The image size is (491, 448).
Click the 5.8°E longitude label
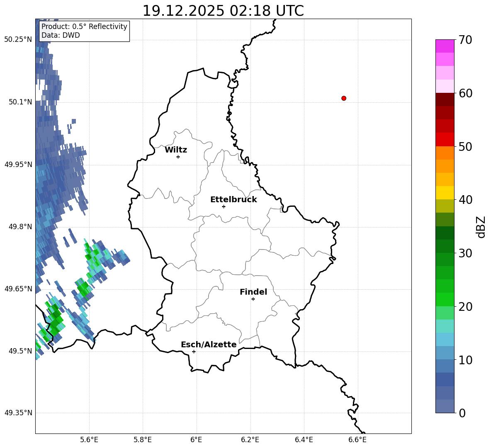[143, 440]
